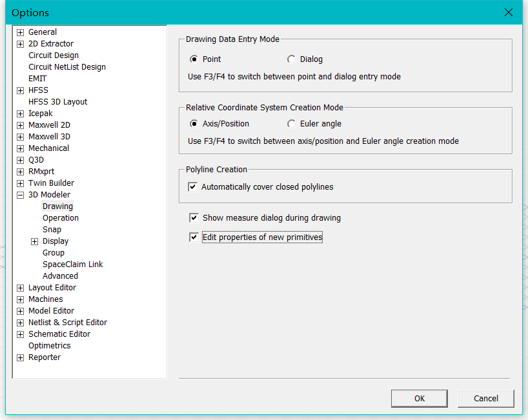The width and height of the screenshot is (528, 420).
Task: Open SpaceClaim Link settings
Action: [73, 264]
